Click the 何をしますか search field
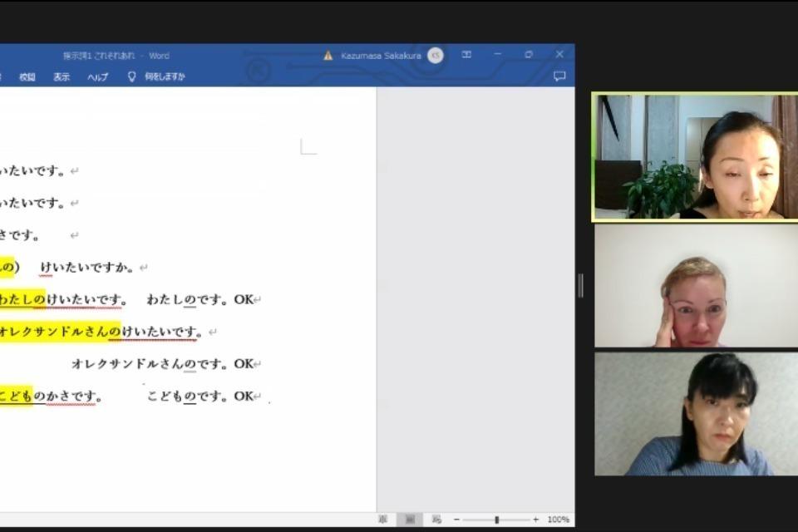Viewport: 798px width, 532px height. click(x=165, y=77)
